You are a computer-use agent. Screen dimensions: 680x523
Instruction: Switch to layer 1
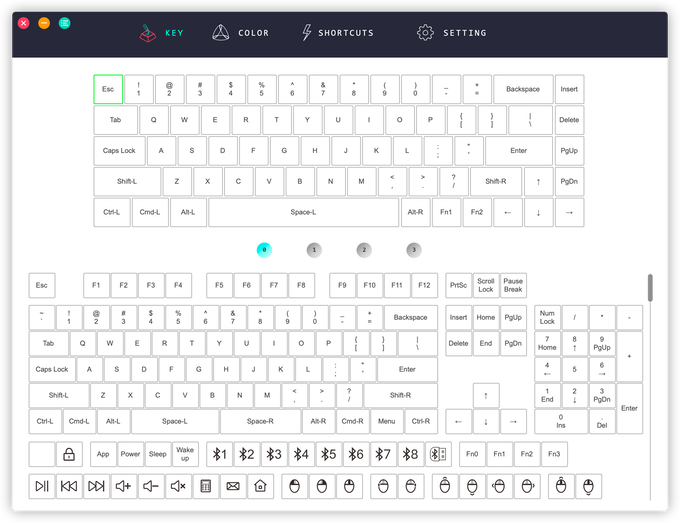coord(314,249)
